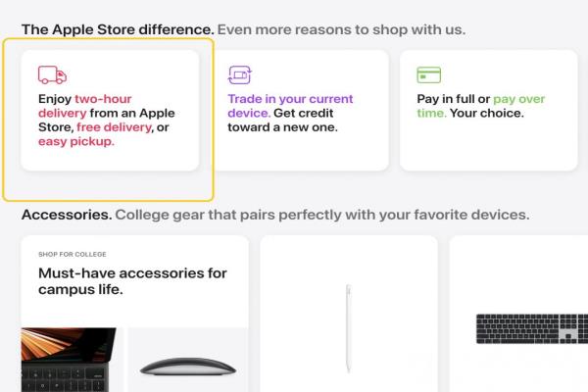Open the Must-have accessories for campus life card
The width and height of the screenshot is (588, 392).
pyautogui.click(x=134, y=314)
